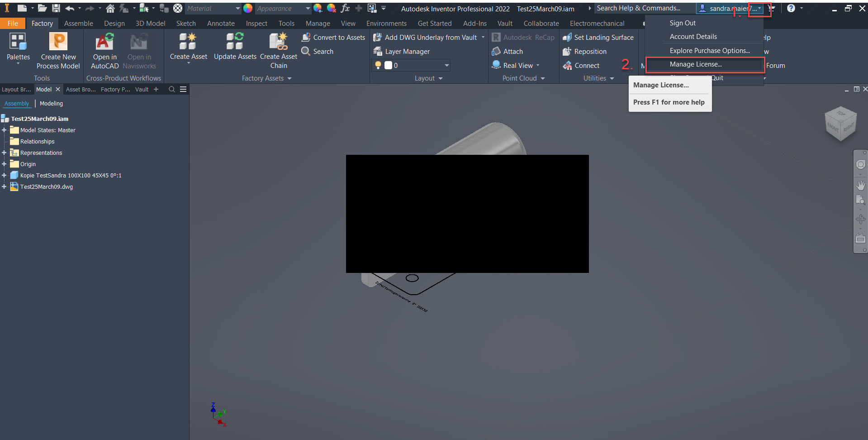Choose Sign Out from account menu

click(683, 23)
